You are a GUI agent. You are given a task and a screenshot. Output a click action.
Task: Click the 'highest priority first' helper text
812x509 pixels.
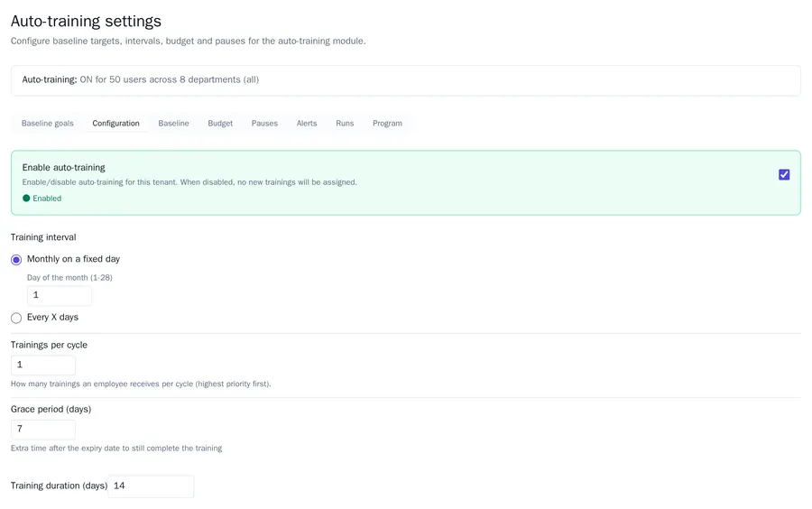pyautogui.click(x=141, y=384)
